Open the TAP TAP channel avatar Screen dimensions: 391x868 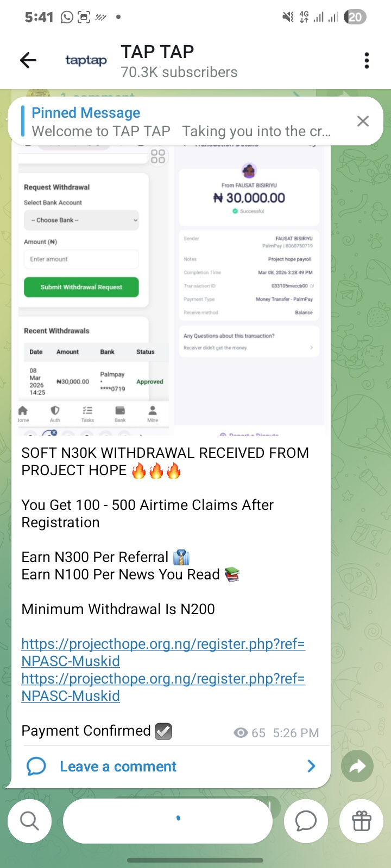pos(86,60)
